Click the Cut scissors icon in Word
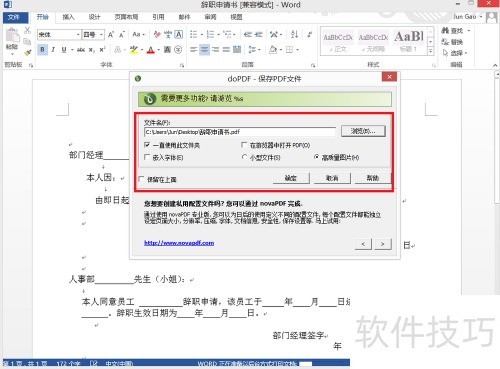The height and width of the screenshot is (369, 500). pos(27,31)
